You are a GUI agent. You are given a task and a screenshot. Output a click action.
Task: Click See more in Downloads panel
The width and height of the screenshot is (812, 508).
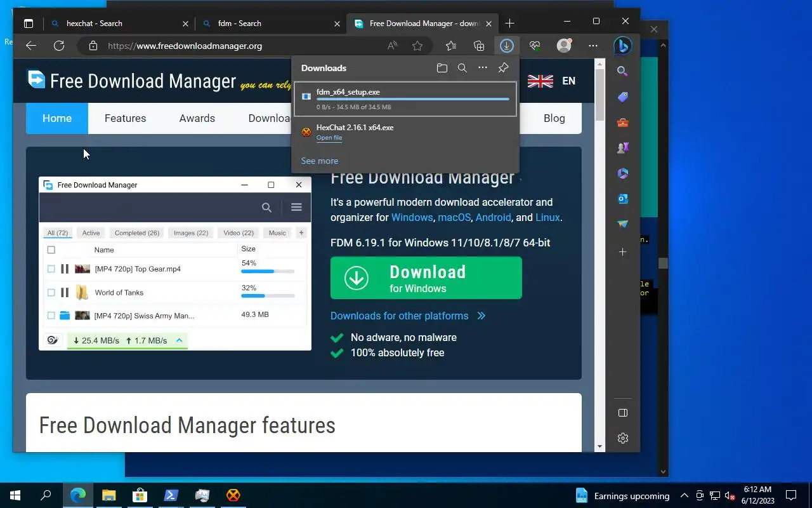pos(320,161)
